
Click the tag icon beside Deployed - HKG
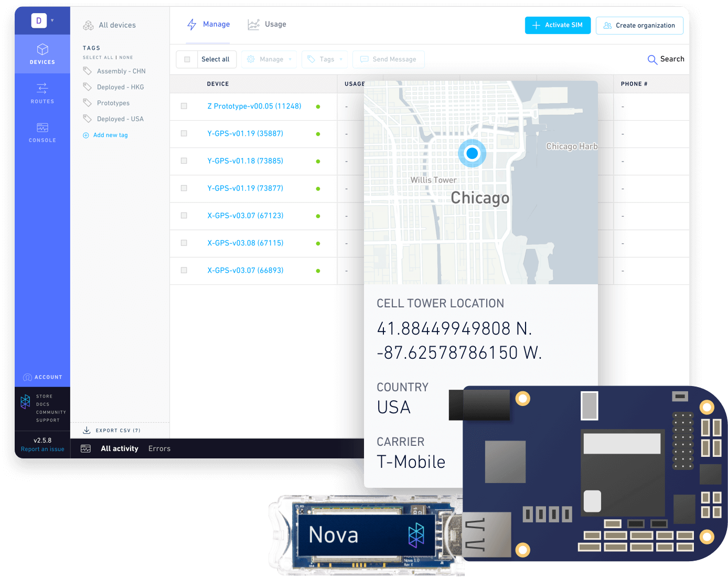87,87
